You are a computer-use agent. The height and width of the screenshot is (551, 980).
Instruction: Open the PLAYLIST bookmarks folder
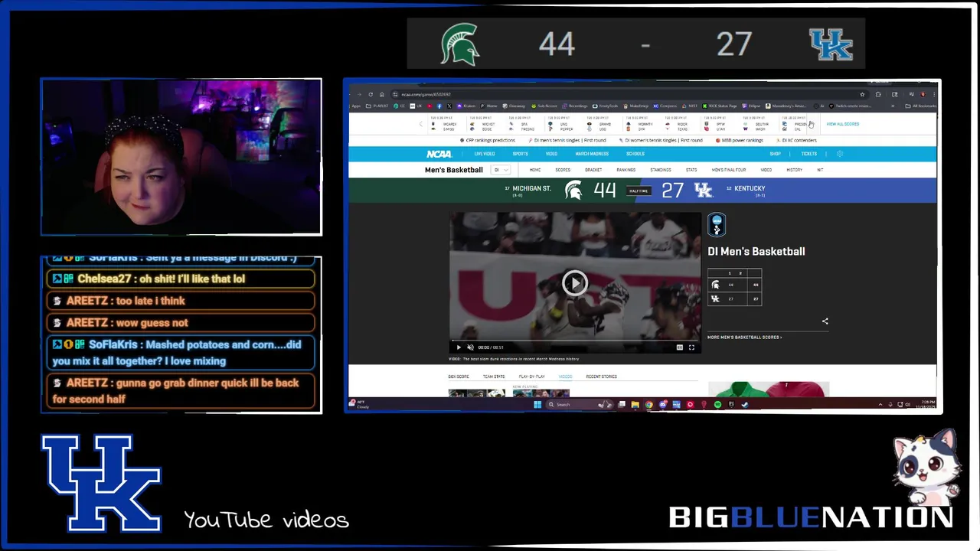(377, 106)
